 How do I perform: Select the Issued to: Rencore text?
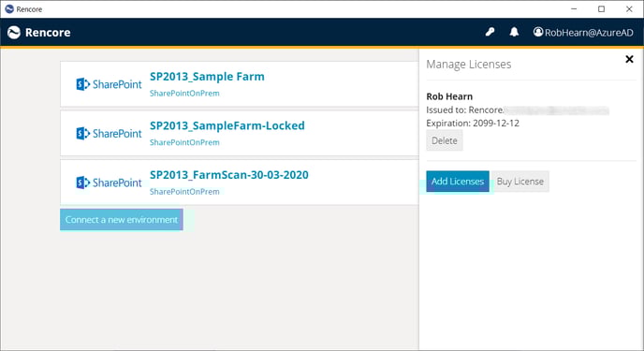[465, 110]
